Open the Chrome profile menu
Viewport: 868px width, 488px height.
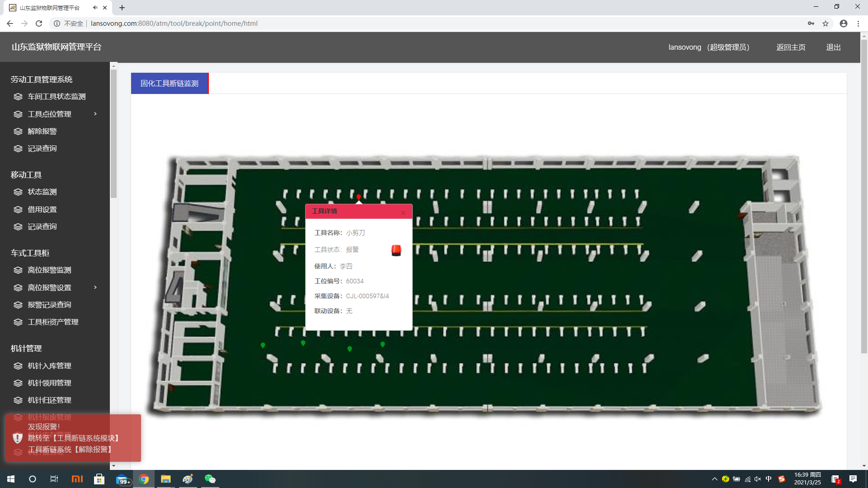[x=844, y=23]
